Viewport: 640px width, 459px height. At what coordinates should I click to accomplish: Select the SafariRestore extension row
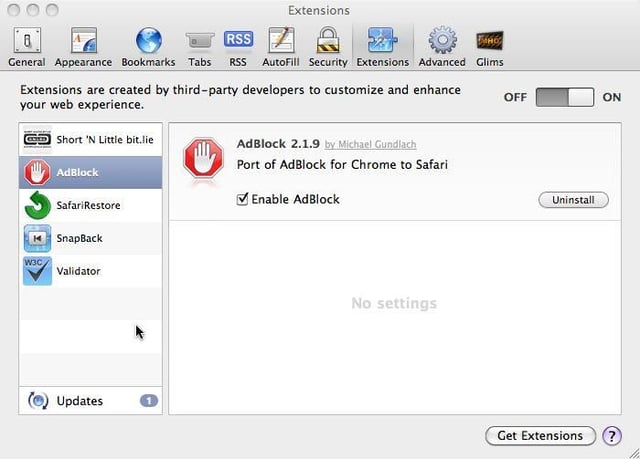[x=90, y=205]
